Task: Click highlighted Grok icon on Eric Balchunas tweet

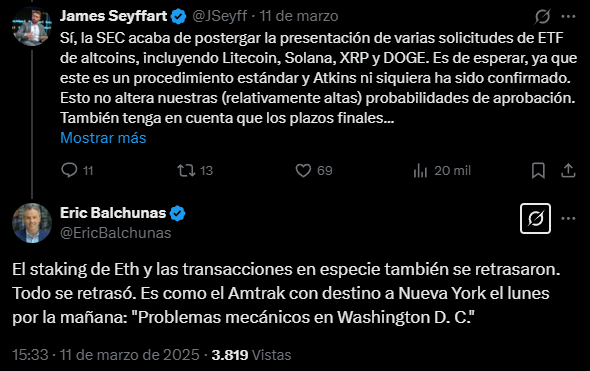Action: tap(535, 219)
